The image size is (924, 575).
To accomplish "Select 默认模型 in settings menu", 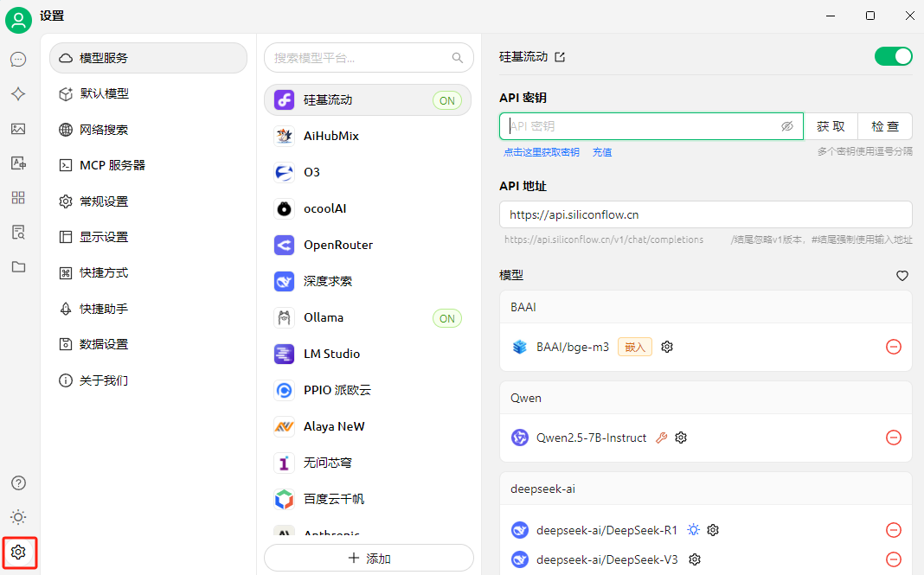I will pos(104,93).
